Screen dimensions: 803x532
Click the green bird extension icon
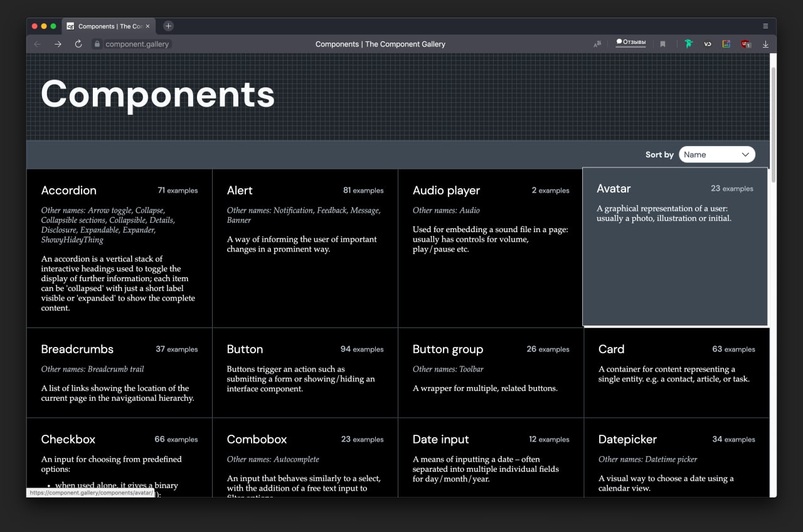click(688, 44)
